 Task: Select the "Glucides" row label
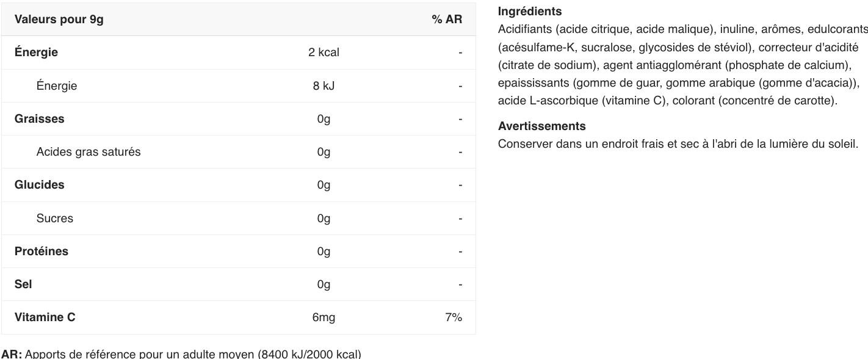pyautogui.click(x=39, y=185)
